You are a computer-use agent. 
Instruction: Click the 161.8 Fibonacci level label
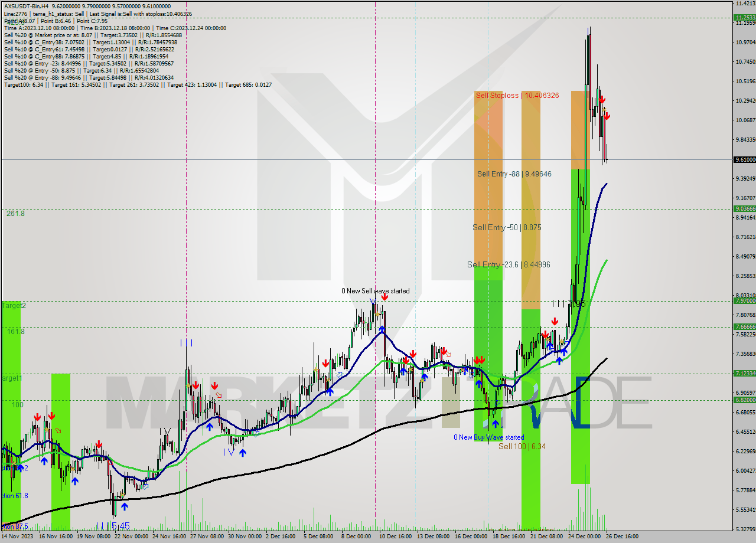(x=15, y=331)
